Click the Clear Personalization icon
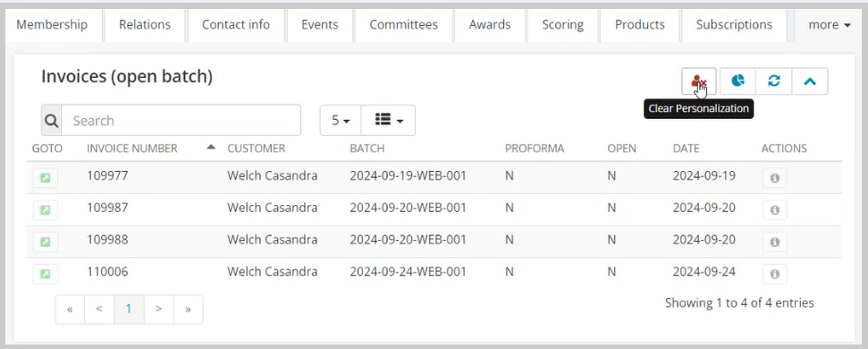The width and height of the screenshot is (868, 349). coord(699,81)
